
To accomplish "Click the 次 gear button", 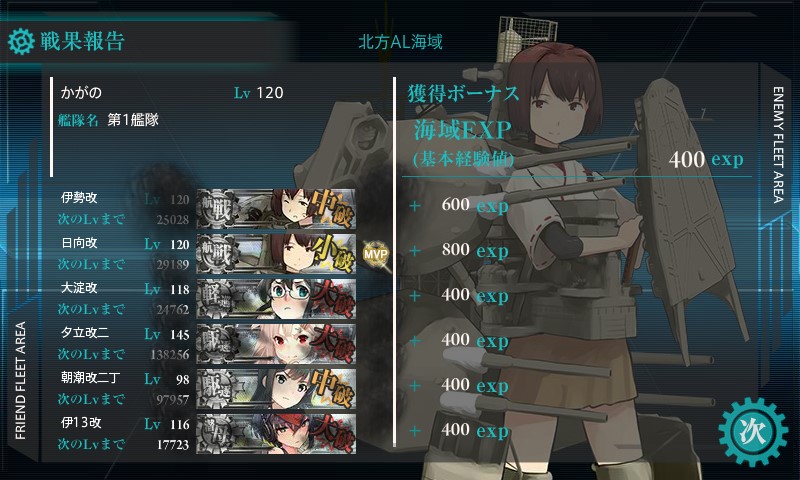I will [753, 432].
